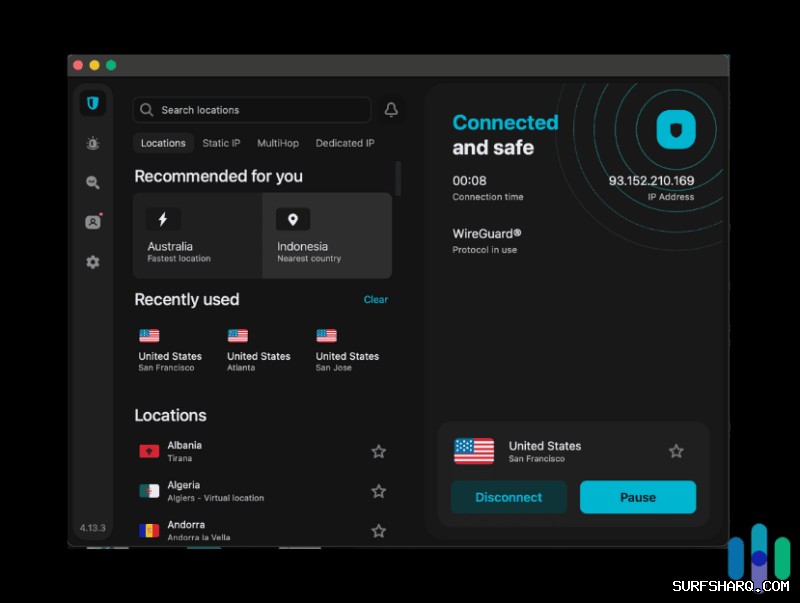The image size is (800, 603).
Task: Select Indonesia via the location pin icon
Action: [293, 219]
